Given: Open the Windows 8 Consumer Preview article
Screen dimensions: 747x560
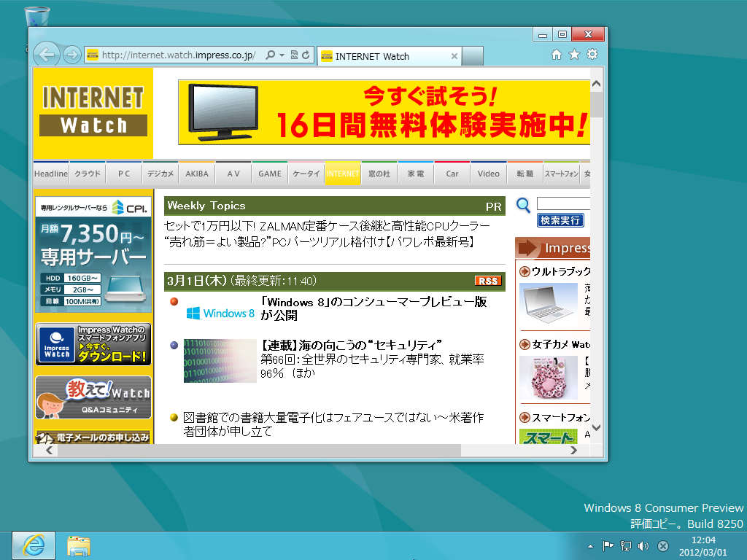Looking at the screenshot, I should click(373, 308).
